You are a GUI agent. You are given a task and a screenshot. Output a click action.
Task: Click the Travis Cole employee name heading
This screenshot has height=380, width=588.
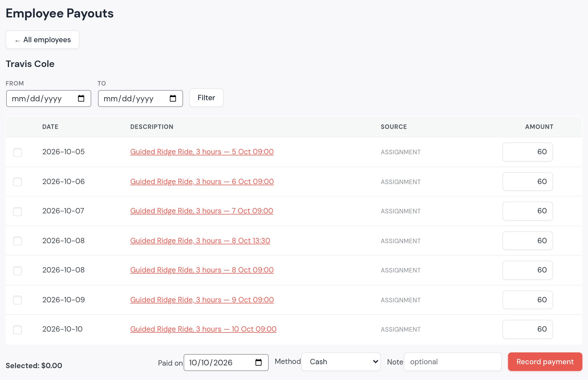pyautogui.click(x=30, y=64)
